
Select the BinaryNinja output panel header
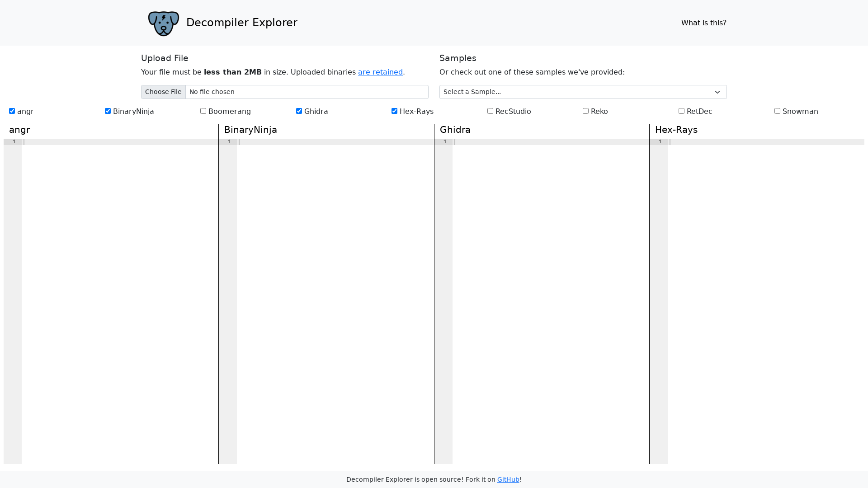[x=250, y=130]
